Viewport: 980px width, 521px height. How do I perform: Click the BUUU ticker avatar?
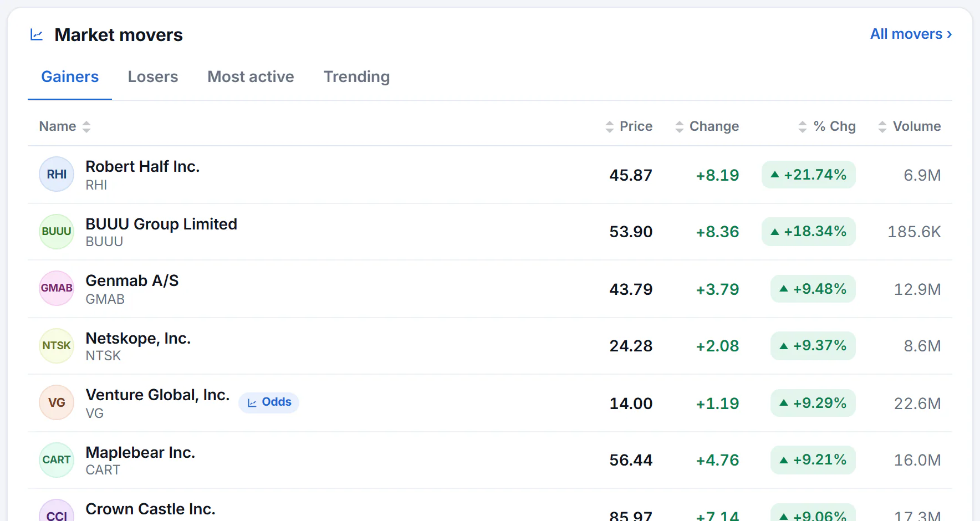point(57,232)
